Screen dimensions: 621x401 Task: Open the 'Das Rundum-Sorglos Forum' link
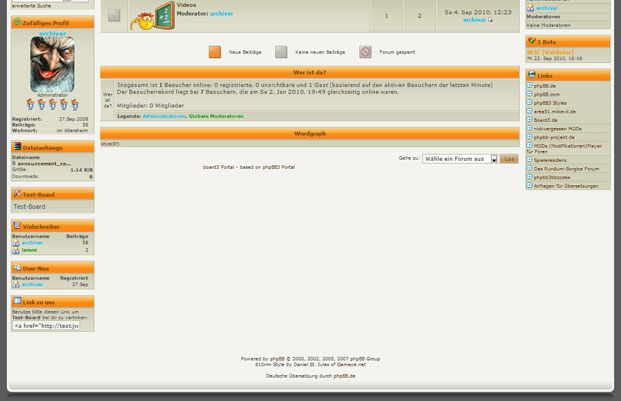[566, 168]
